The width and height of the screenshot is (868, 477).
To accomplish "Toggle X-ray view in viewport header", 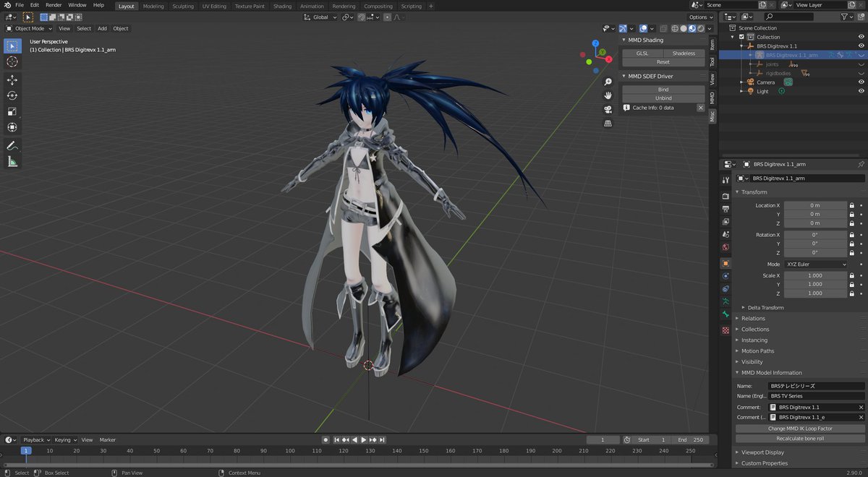I will 662,28.
